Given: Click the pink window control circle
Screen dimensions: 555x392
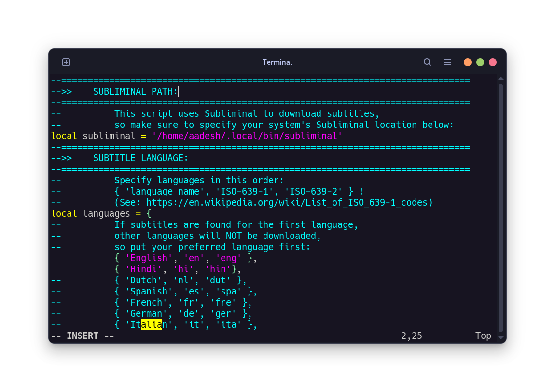Looking at the screenshot, I should [x=492, y=62].
